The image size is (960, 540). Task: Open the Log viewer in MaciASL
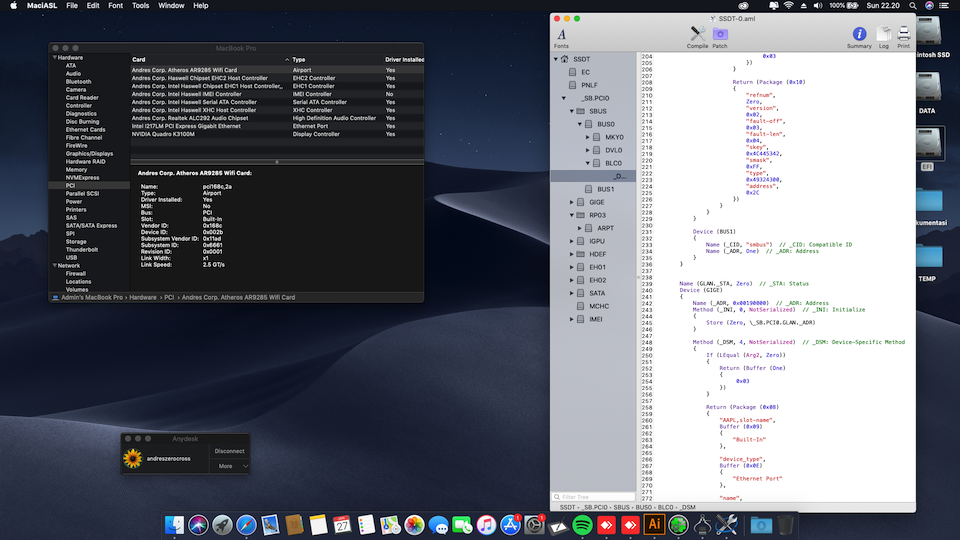point(883,37)
